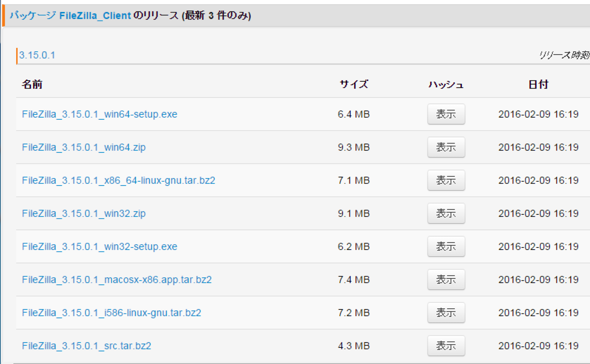Image resolution: width=590 pixels, height=364 pixels.
Task: Click the date for win64-setup.exe row
Action: pyautogui.click(x=538, y=114)
